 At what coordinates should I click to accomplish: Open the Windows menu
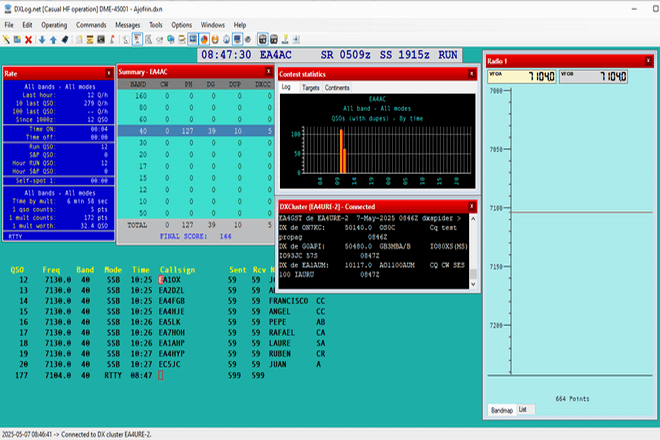213,25
